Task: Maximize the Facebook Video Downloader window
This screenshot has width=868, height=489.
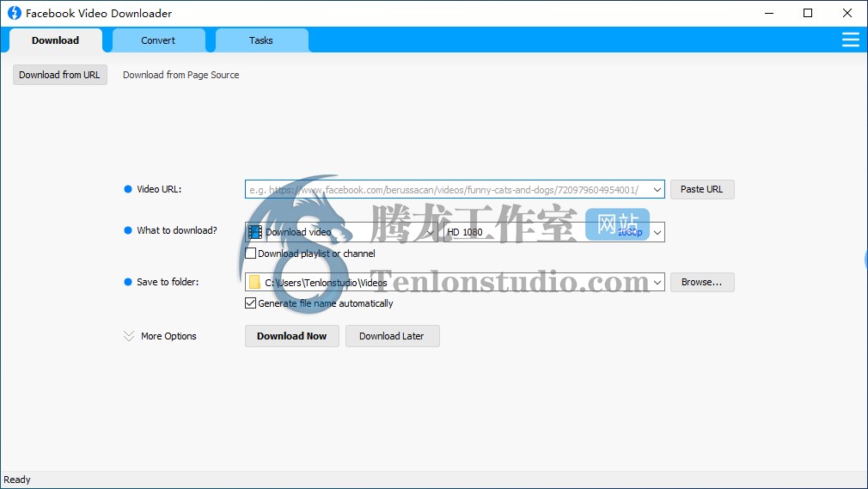Action: click(x=808, y=13)
